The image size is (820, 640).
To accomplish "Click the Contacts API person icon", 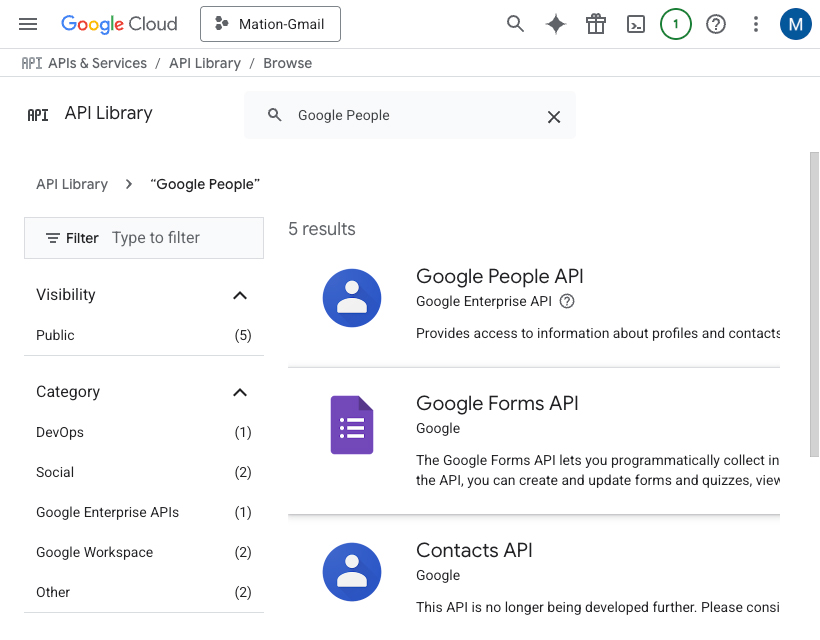I will [352, 572].
